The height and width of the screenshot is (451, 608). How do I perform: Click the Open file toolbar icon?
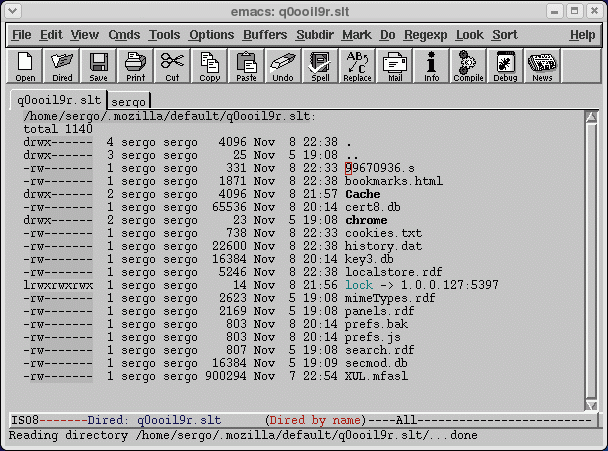point(25,66)
